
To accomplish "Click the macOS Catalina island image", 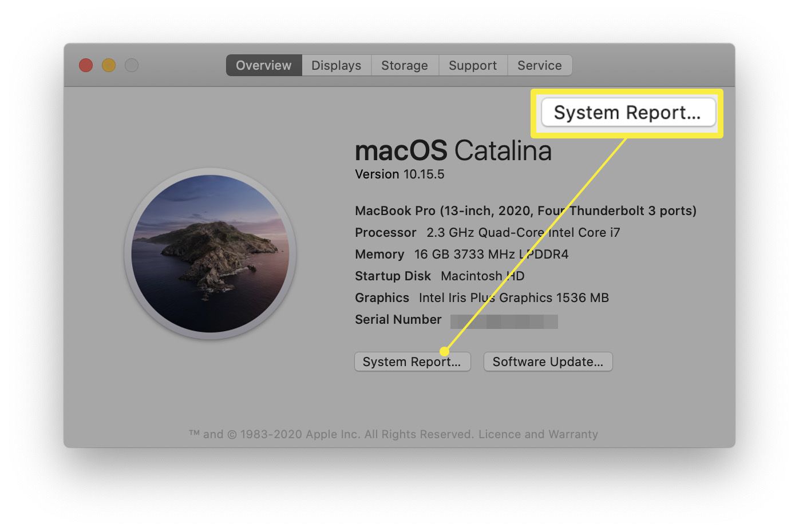I will click(210, 253).
